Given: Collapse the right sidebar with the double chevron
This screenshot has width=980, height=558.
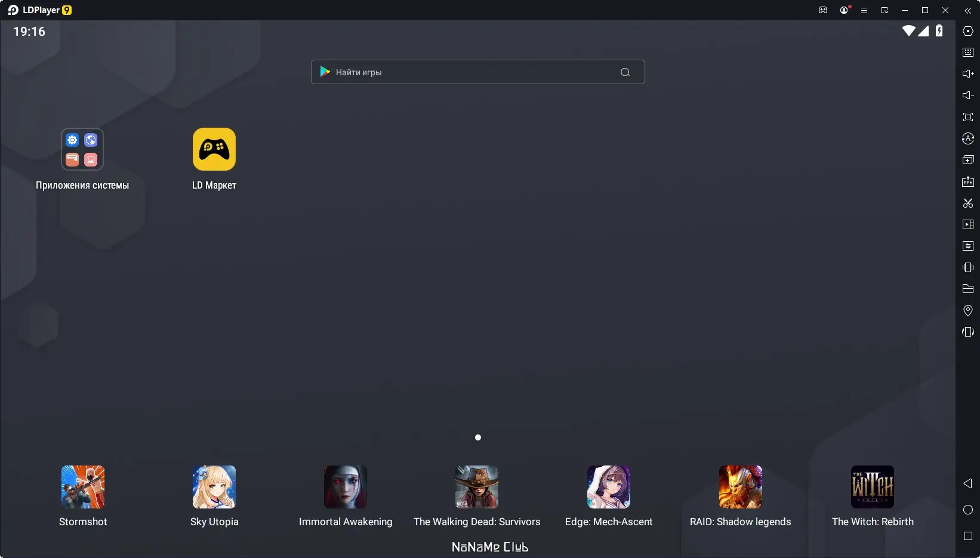Looking at the screenshot, I should pos(968,10).
